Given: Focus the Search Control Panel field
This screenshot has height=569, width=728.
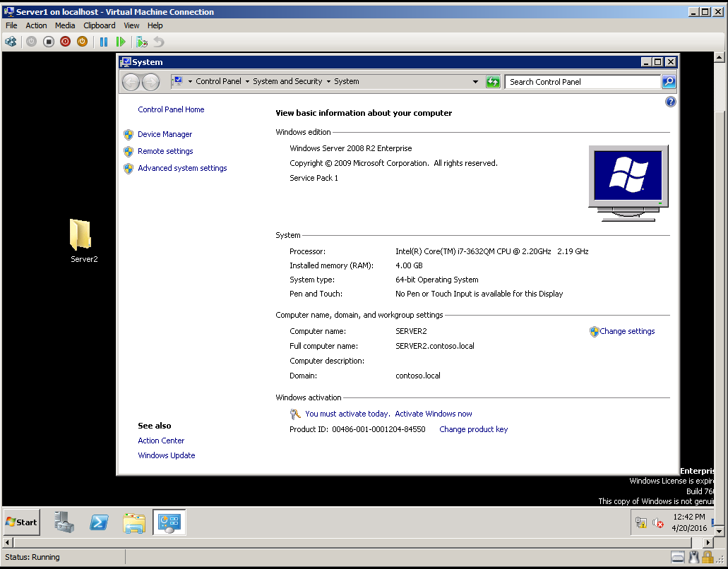Looking at the screenshot, I should [583, 82].
